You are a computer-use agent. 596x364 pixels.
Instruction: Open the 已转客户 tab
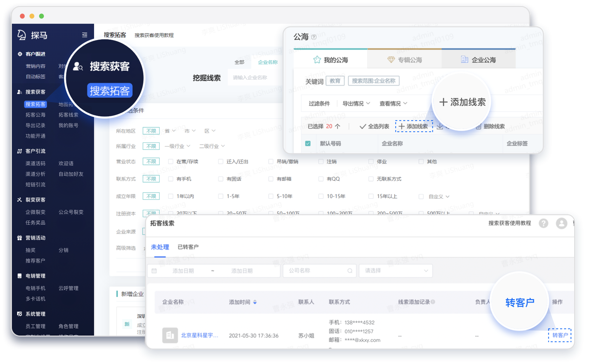click(188, 247)
